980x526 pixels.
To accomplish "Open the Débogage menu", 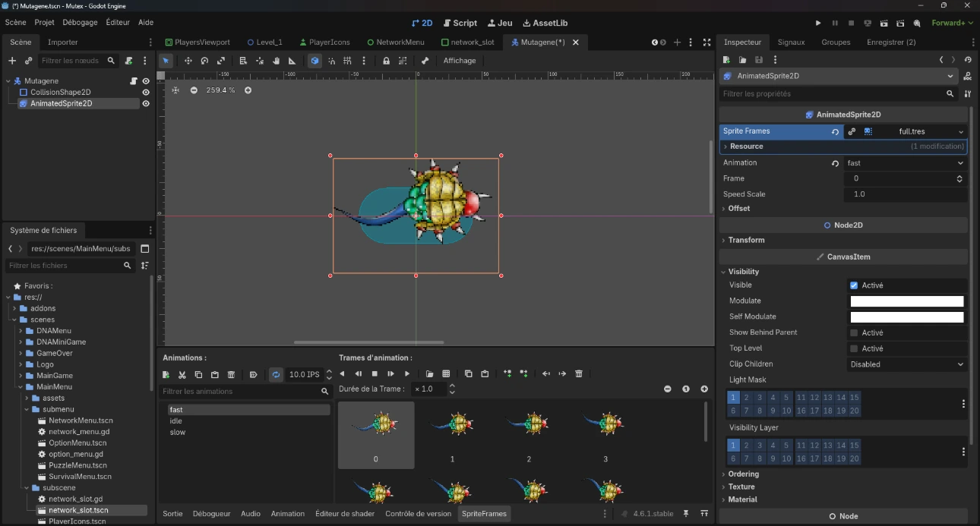I will click(80, 23).
